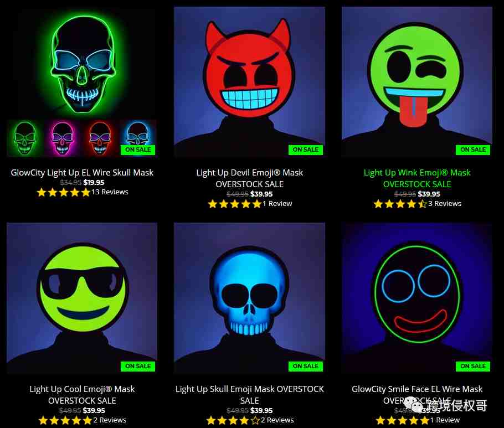504x428 pixels.
Task: Open the red Devil Emoji mask image
Action: [x=249, y=81]
